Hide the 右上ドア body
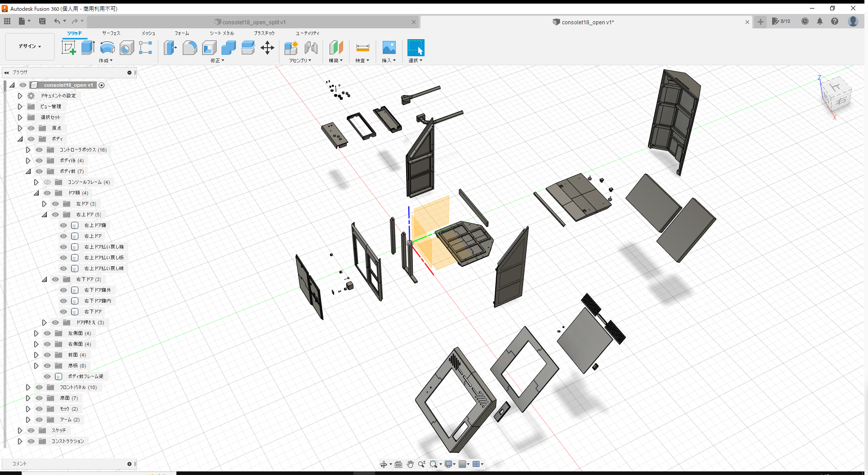 63,236
